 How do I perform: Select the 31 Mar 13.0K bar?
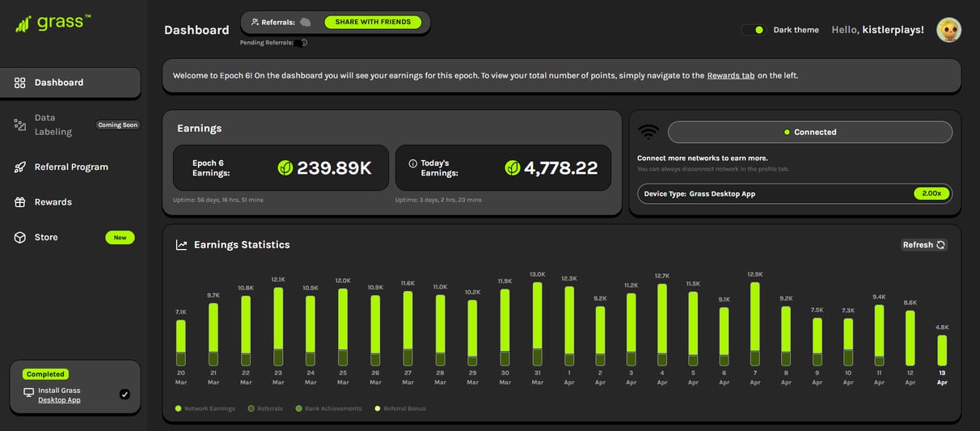537,324
